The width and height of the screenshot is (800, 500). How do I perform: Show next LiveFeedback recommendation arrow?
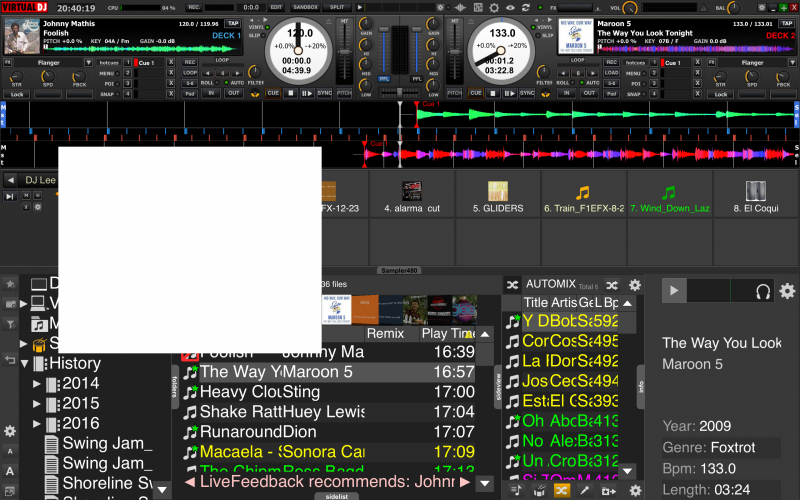coord(464,482)
